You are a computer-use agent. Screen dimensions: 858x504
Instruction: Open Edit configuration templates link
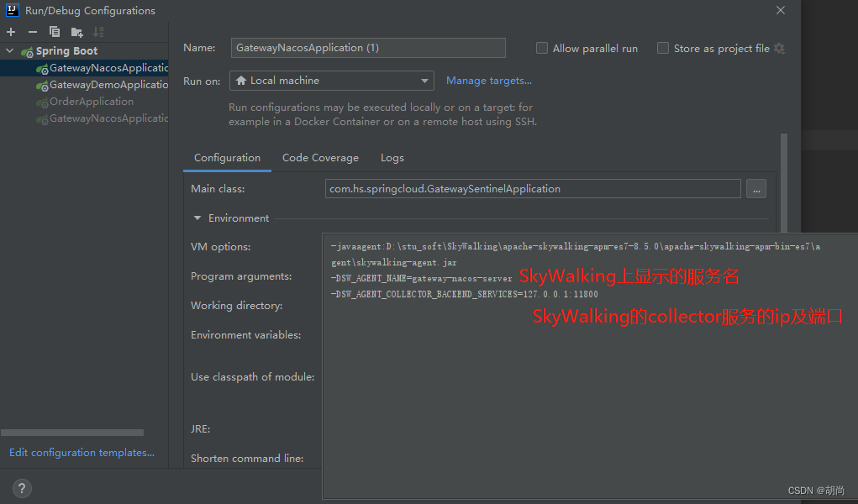tap(82, 453)
